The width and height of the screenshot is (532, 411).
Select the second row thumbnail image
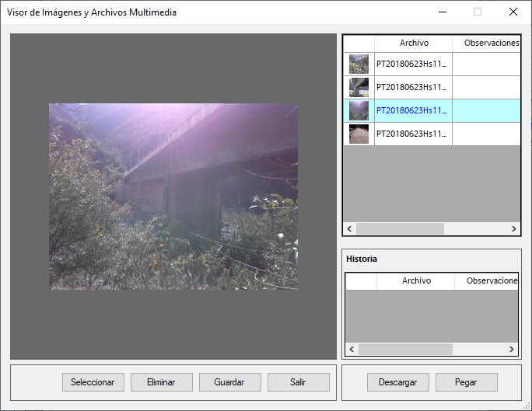359,87
